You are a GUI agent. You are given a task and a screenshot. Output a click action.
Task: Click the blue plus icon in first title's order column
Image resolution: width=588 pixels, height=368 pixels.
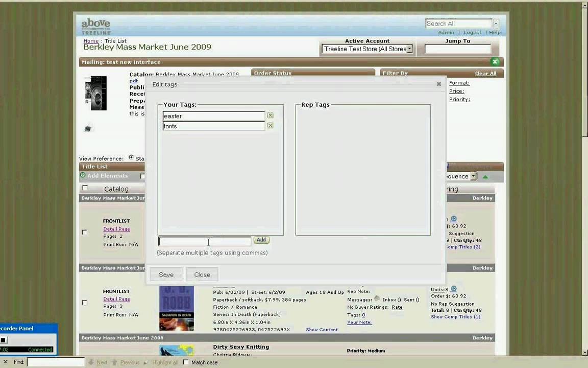coord(454,219)
